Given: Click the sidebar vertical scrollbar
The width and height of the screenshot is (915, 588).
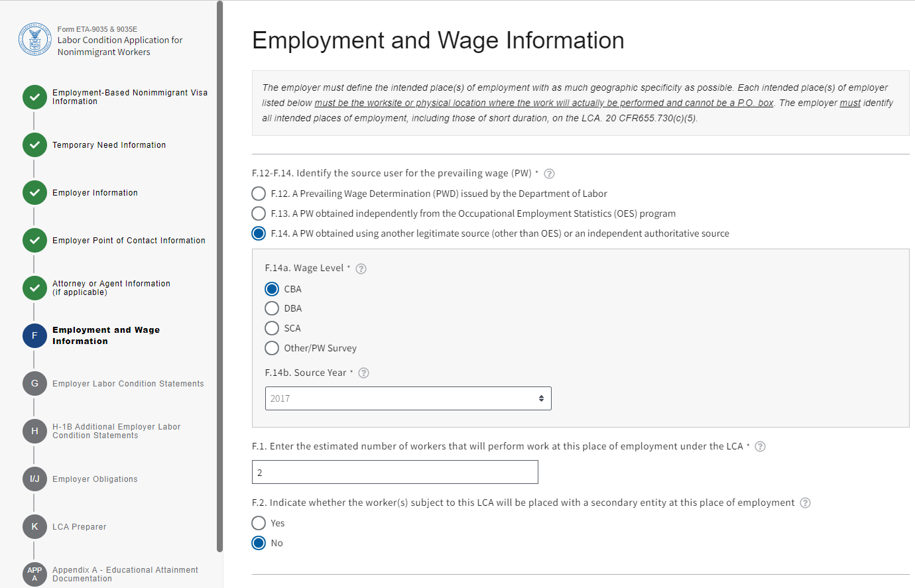Looking at the screenshot, I should tap(219, 265).
